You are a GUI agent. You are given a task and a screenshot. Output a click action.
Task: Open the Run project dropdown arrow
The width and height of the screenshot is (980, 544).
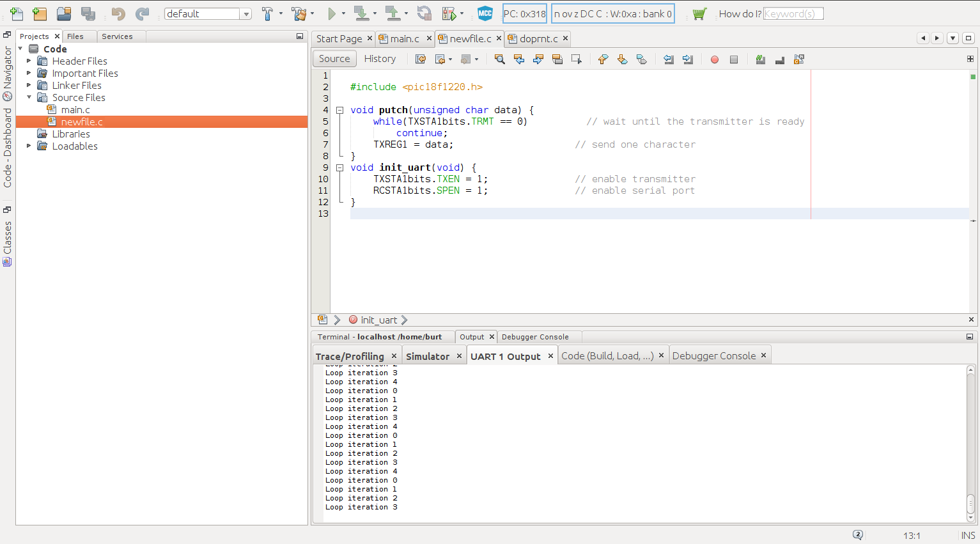(x=343, y=13)
